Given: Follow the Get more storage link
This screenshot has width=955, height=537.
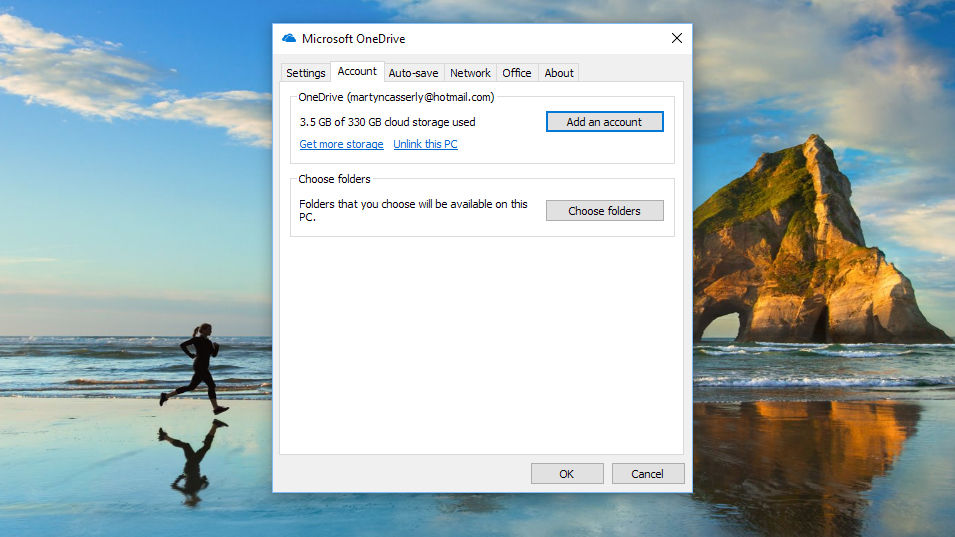Looking at the screenshot, I should coord(341,144).
